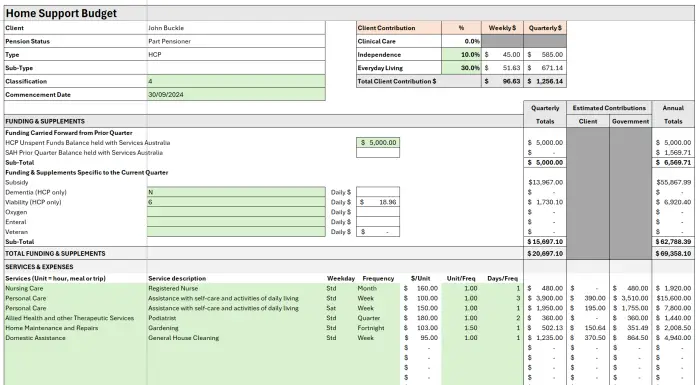Click the Month frequency for Nursing Care

point(378,288)
